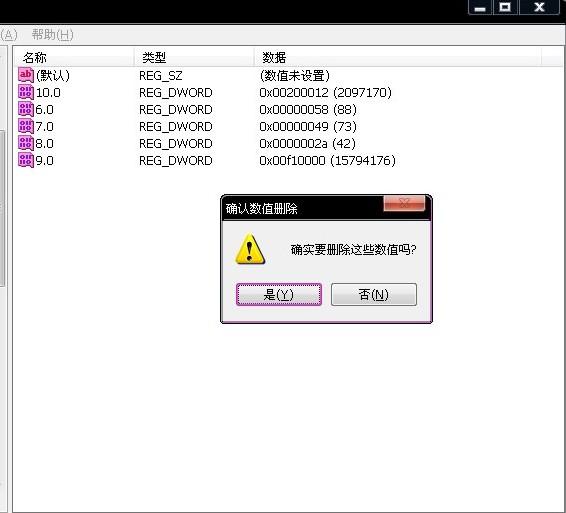Screen dimensions: 566x513
Task: Open the 帮助(H) menu
Action: (53, 35)
